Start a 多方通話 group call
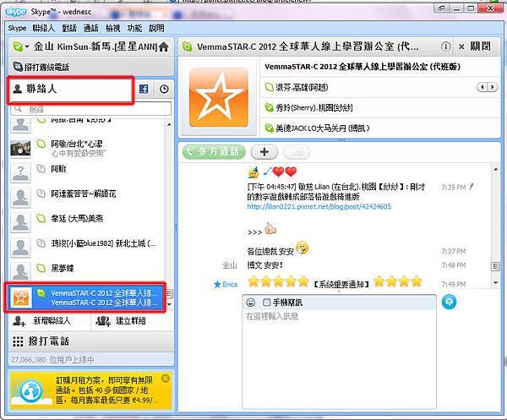Image resolution: width=507 pixels, height=420 pixels. (x=214, y=151)
